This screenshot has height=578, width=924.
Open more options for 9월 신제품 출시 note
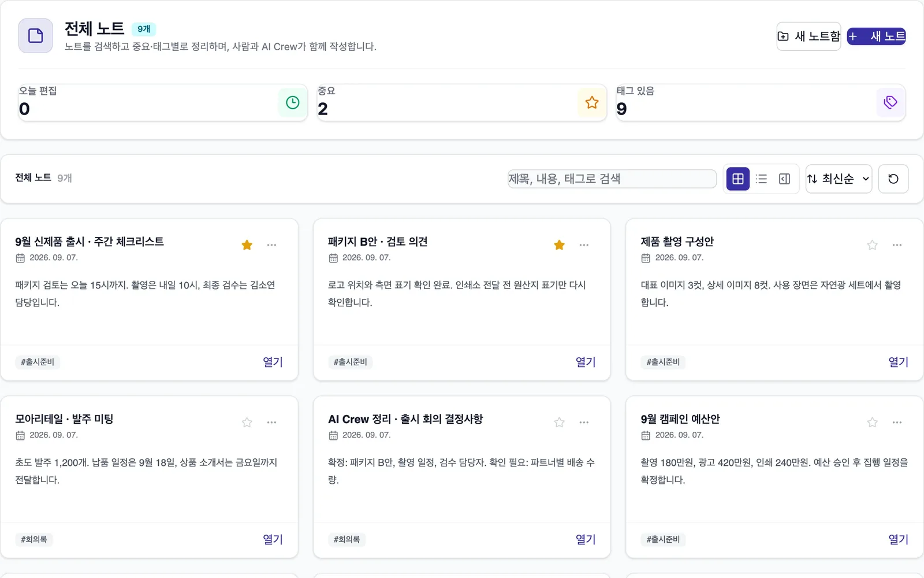pyautogui.click(x=271, y=245)
